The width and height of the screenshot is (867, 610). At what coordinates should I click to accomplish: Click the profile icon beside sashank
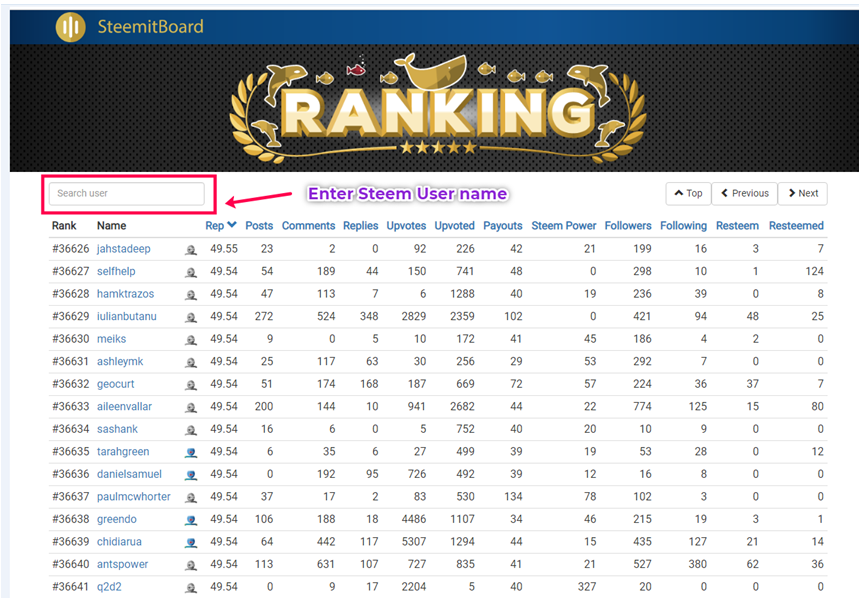191,430
